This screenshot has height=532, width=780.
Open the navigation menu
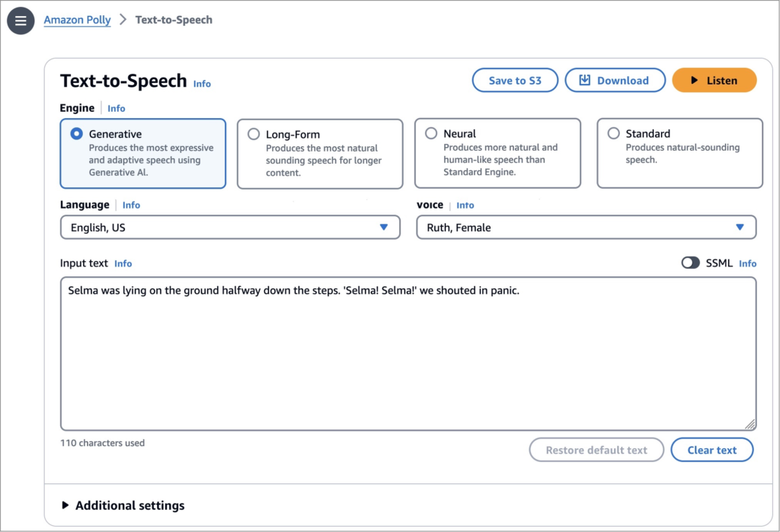pos(21,21)
